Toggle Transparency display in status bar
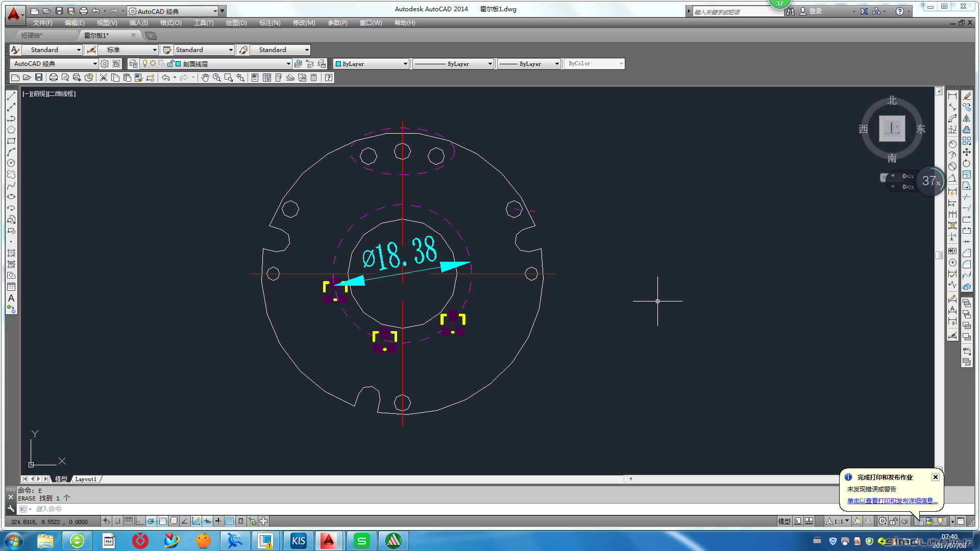 click(230, 521)
